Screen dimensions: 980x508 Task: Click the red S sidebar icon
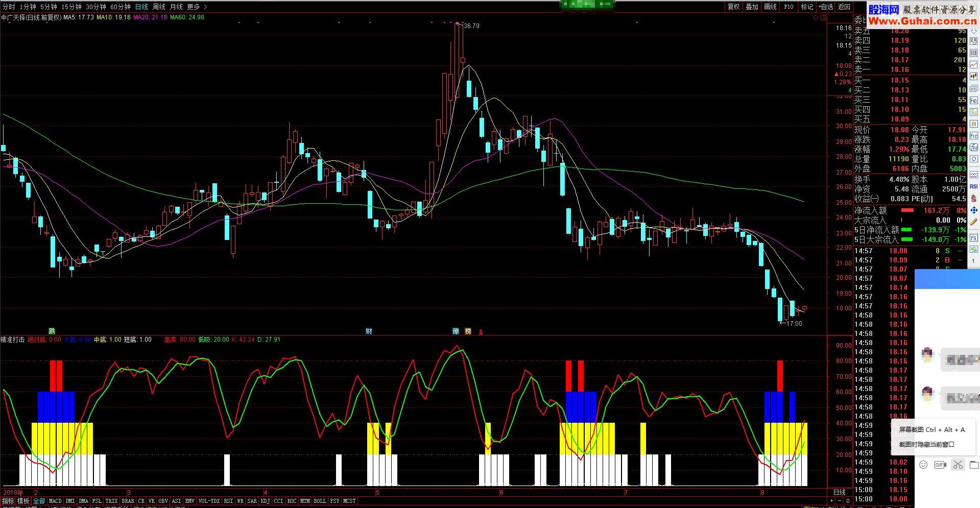(974, 198)
